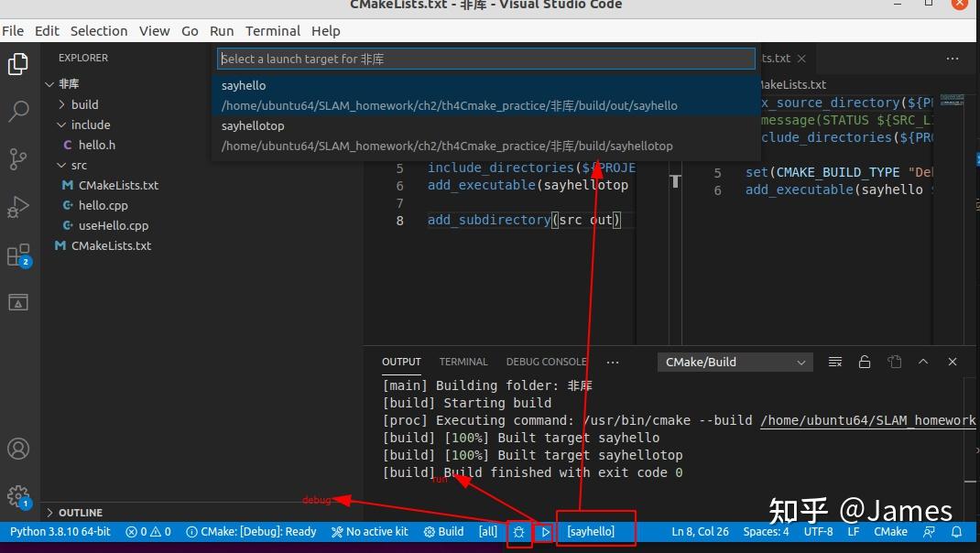Switch to the DEBUG CONSOLE tab
The height and width of the screenshot is (553, 980).
(546, 362)
